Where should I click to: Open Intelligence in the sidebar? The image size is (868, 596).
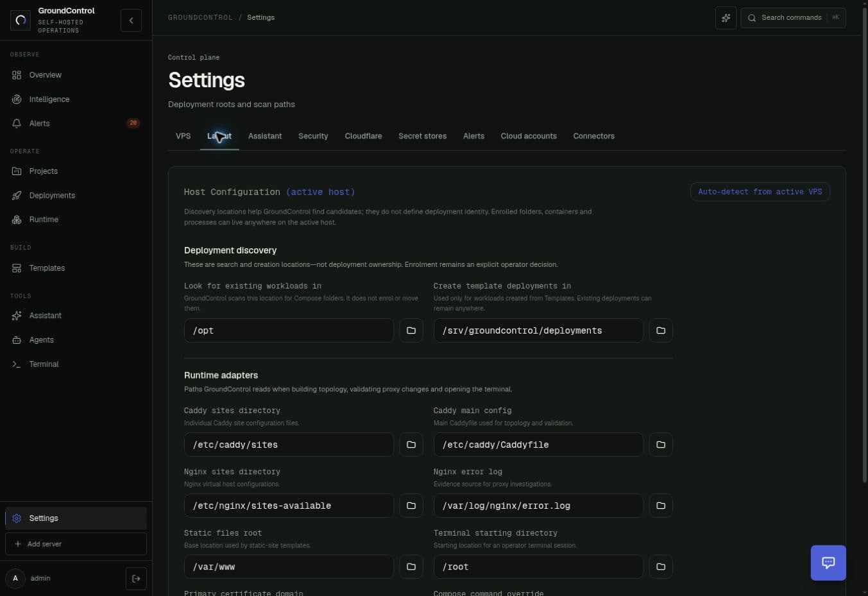coord(76,99)
